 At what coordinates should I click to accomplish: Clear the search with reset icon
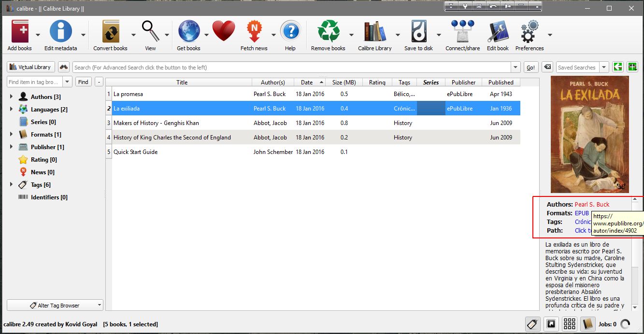(x=547, y=67)
